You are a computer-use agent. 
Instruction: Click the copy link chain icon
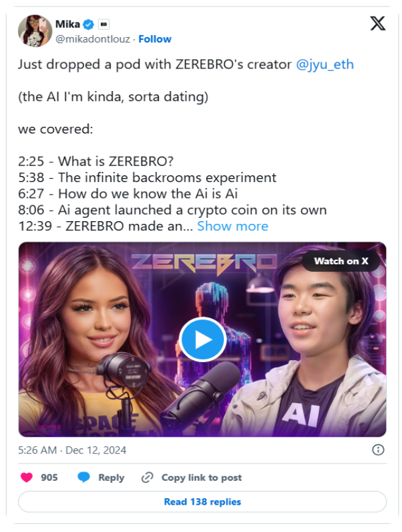[x=148, y=478]
